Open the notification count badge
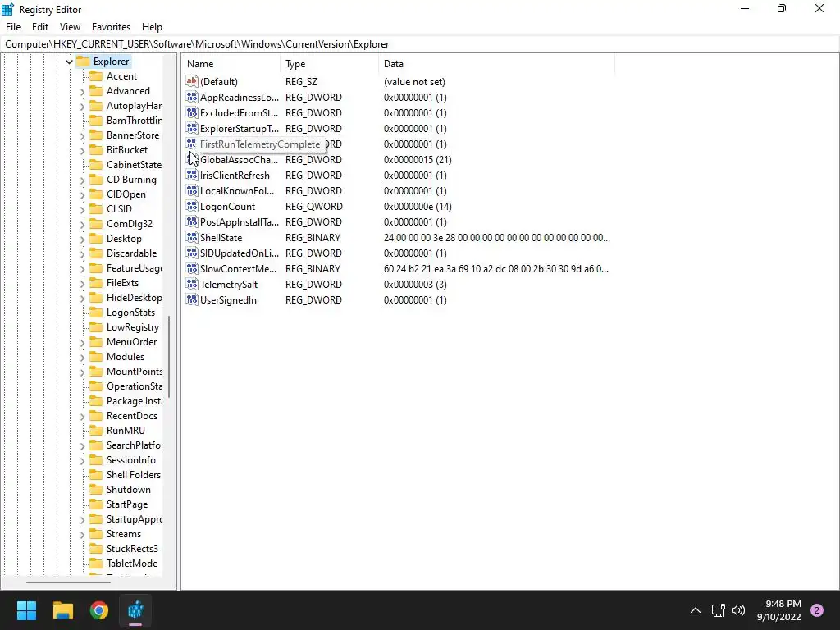 [x=817, y=610]
